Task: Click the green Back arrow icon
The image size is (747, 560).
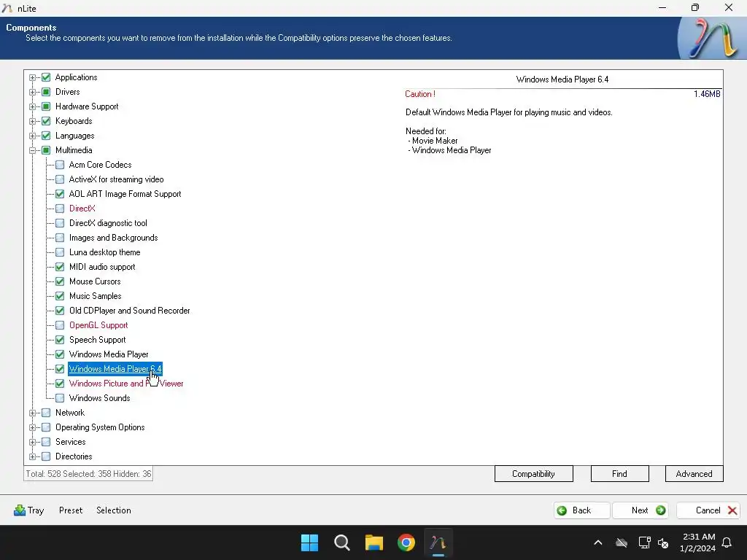Action: coord(562,510)
